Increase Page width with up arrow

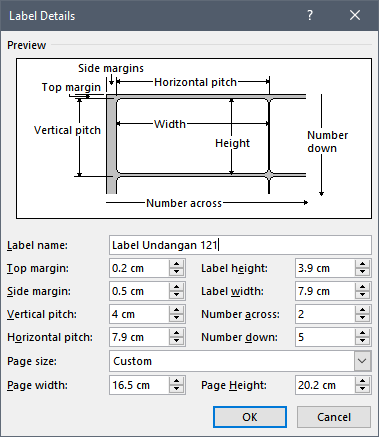click(x=177, y=381)
